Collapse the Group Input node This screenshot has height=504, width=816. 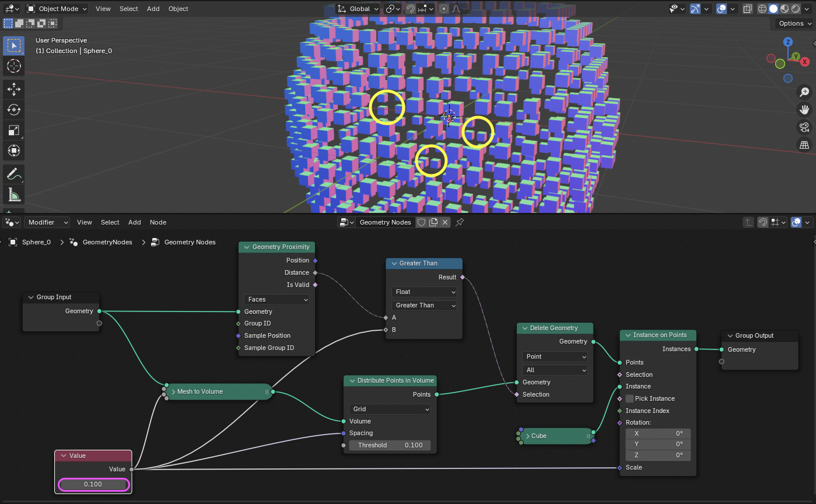tap(31, 297)
